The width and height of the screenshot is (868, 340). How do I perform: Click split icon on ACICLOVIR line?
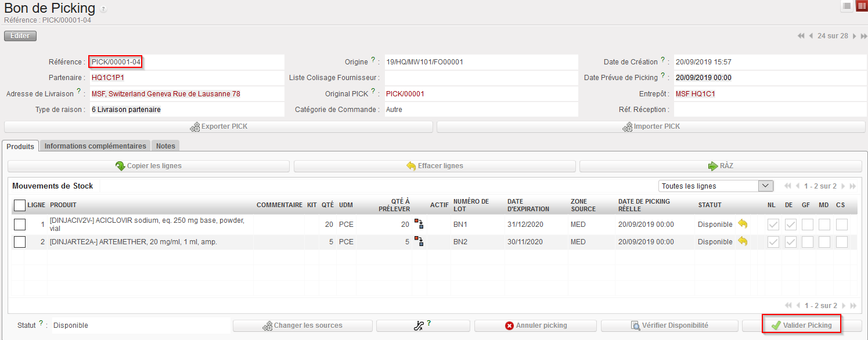tap(419, 224)
